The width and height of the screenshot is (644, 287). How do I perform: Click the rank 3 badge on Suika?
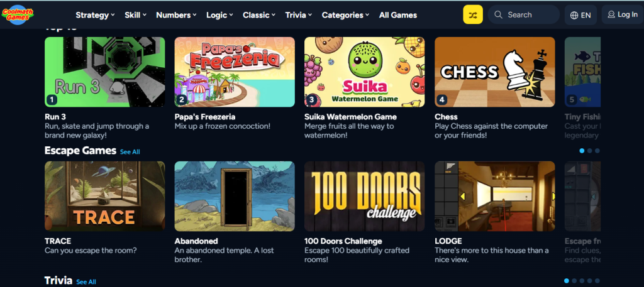tap(312, 99)
